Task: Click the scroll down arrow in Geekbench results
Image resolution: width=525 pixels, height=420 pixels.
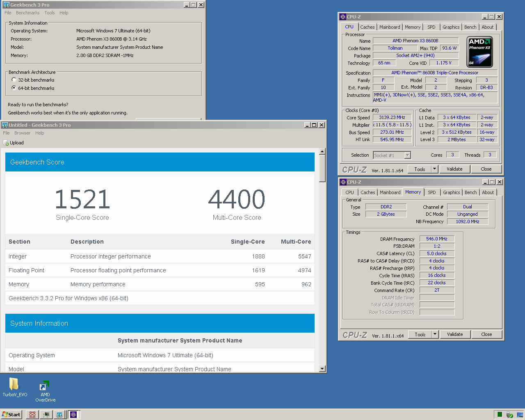Action: (322, 369)
